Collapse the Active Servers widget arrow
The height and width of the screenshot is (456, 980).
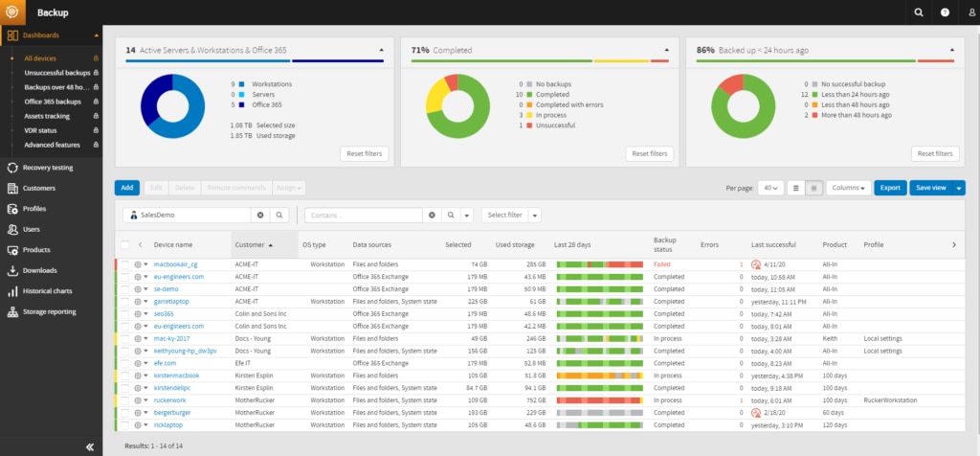pos(381,50)
